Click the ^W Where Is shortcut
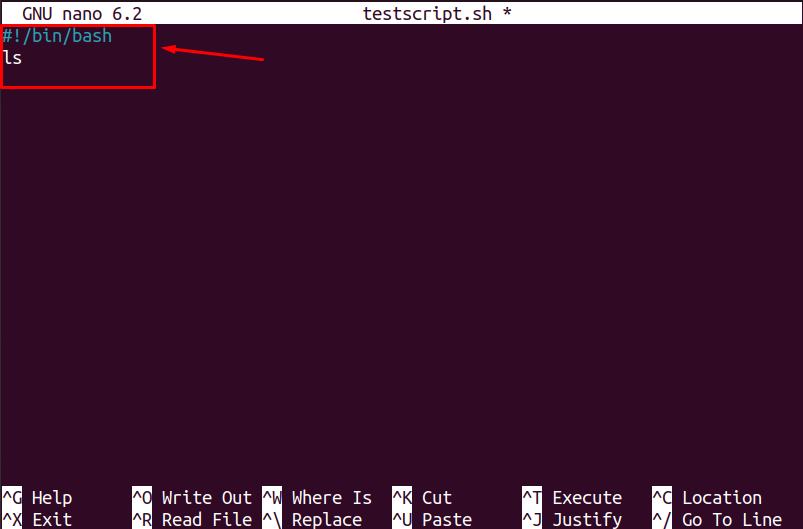 pos(317,498)
